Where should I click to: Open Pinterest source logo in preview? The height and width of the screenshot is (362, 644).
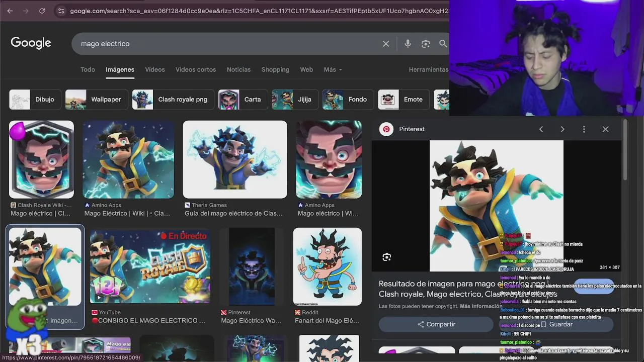click(x=386, y=129)
